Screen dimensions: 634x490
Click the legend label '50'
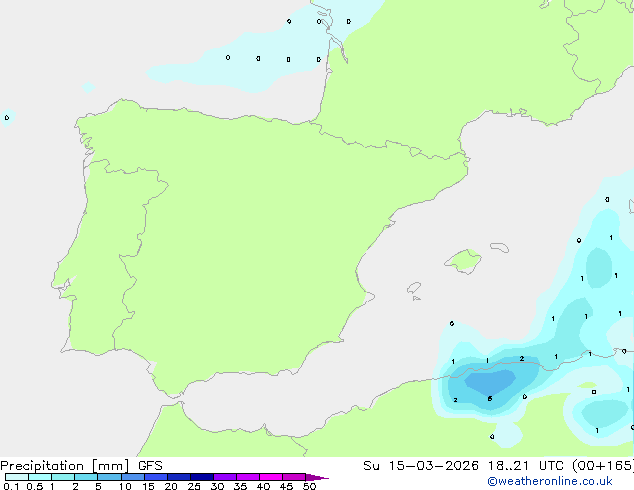coord(309,486)
